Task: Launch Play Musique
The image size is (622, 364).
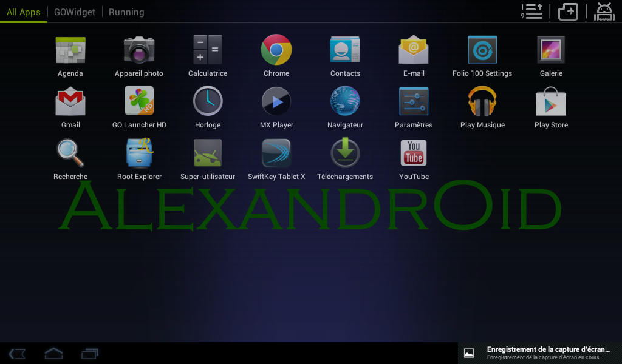Action: click(482, 107)
